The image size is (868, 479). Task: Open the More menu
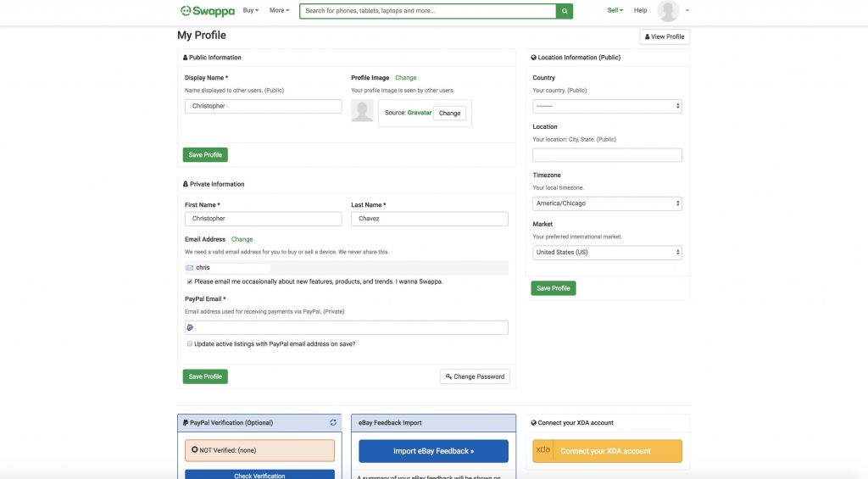click(279, 10)
